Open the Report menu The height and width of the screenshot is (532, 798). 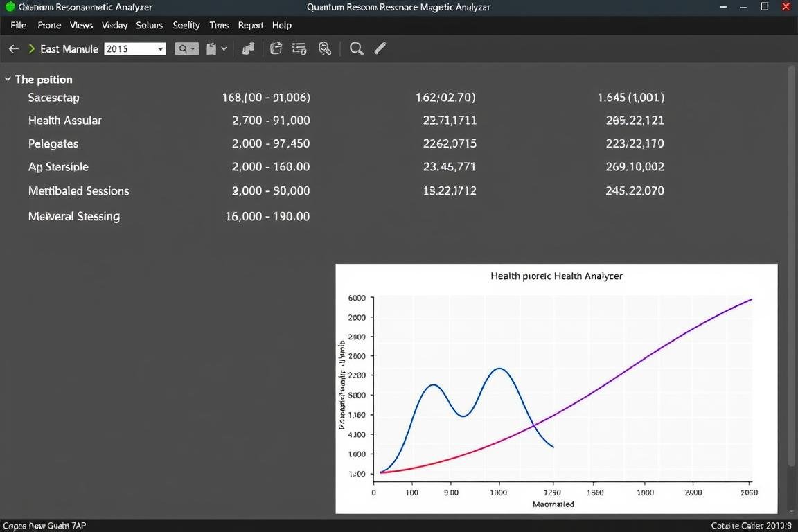(x=250, y=25)
